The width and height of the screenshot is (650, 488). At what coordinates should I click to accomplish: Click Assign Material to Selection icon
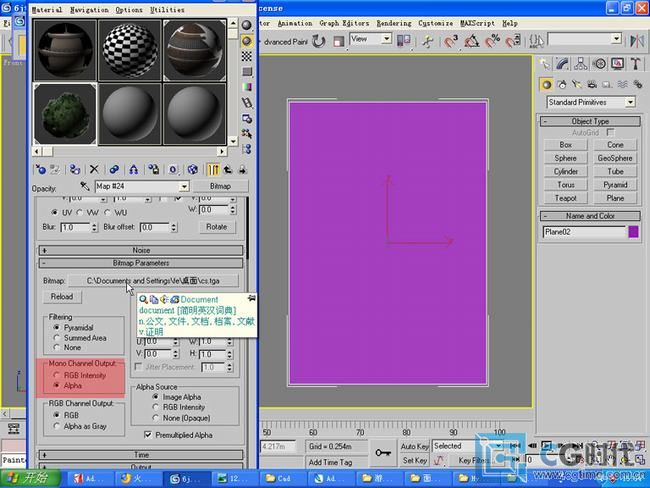click(x=75, y=169)
